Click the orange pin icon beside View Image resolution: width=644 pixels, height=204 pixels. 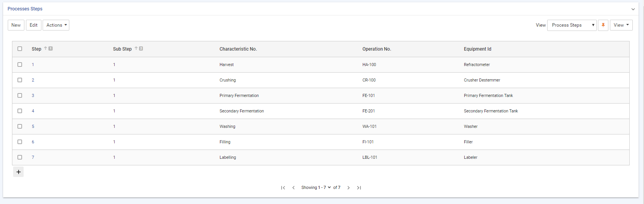[x=603, y=25]
